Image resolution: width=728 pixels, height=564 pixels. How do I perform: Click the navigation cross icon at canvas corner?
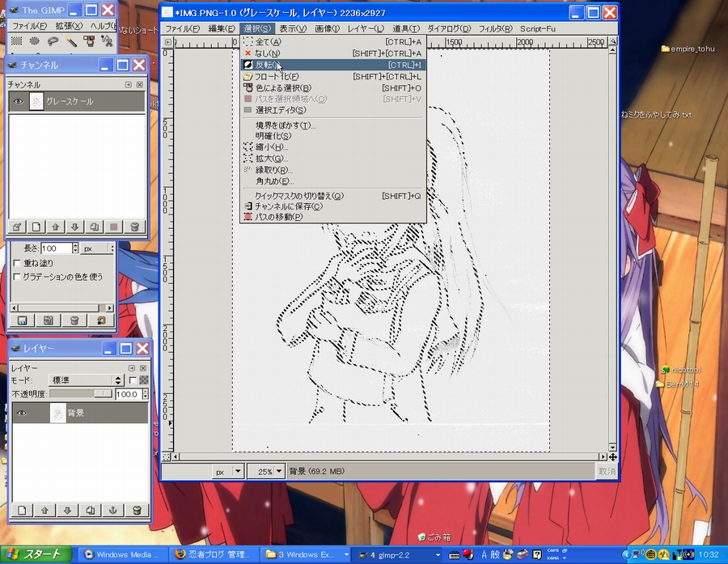tap(613, 457)
